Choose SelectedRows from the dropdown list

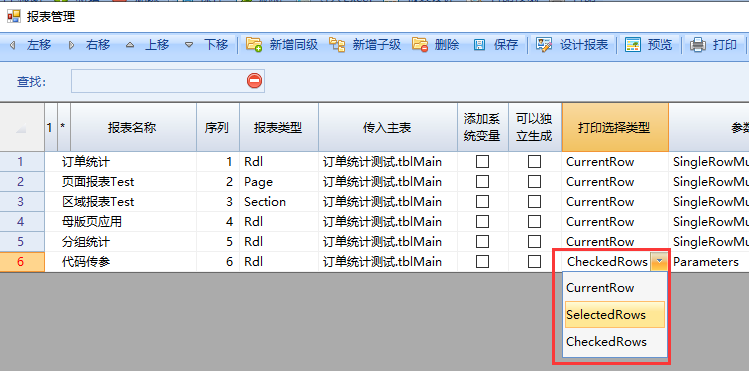615,315
